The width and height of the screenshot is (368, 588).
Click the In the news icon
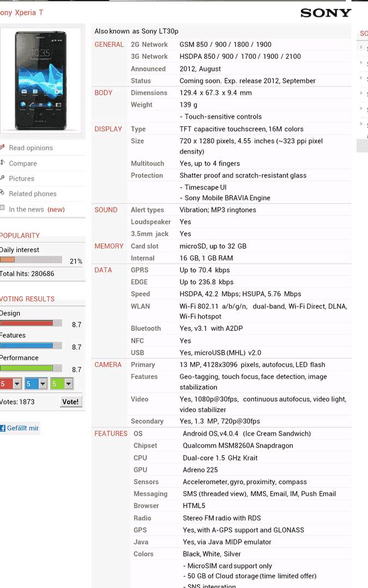[x=2, y=208]
